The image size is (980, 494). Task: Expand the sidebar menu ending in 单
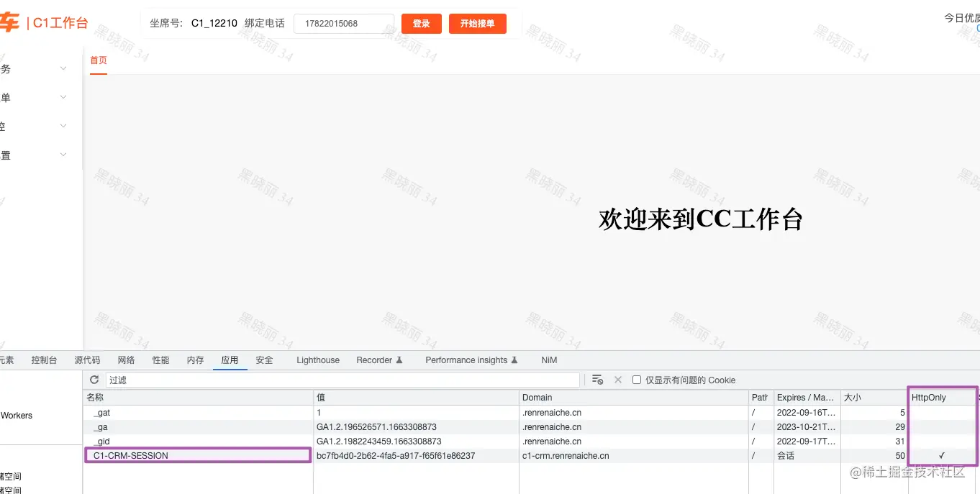(63, 98)
